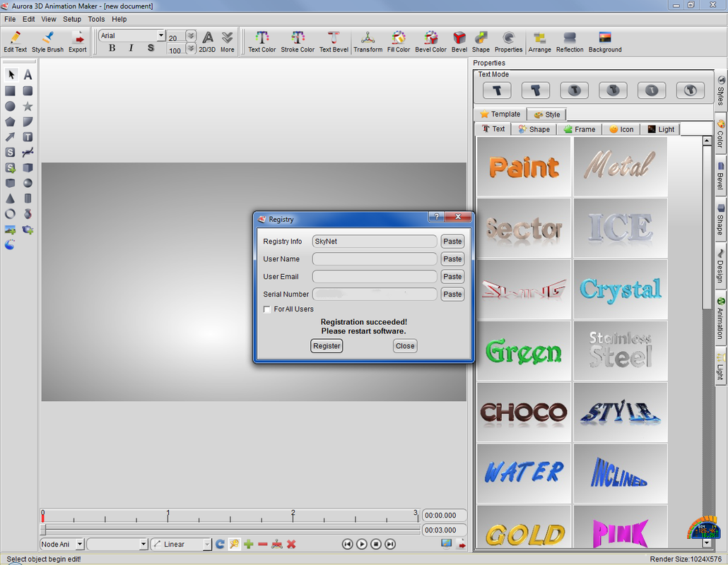Click the Arrange icon
The height and width of the screenshot is (565, 728).
tap(539, 42)
